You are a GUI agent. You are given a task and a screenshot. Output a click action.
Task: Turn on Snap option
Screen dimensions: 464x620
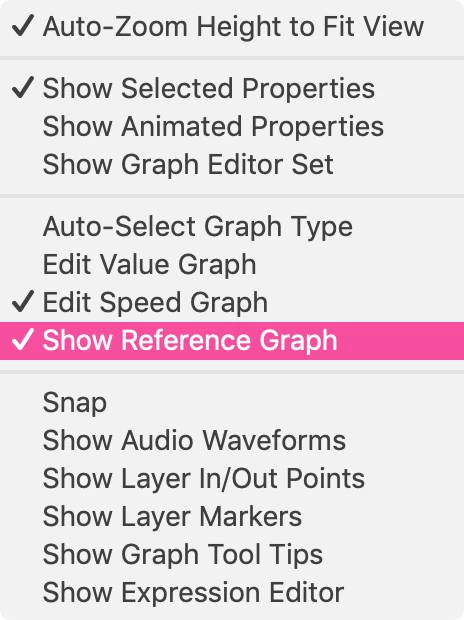(x=232, y=403)
